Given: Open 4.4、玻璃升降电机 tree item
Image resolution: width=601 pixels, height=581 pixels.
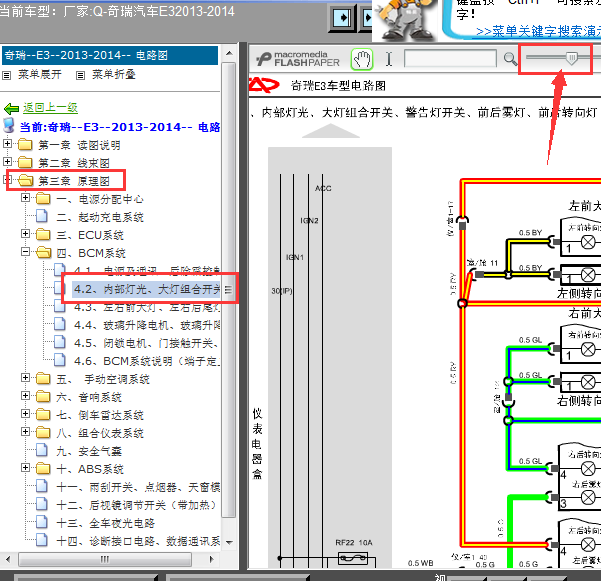Looking at the screenshot, I should pos(147,325).
